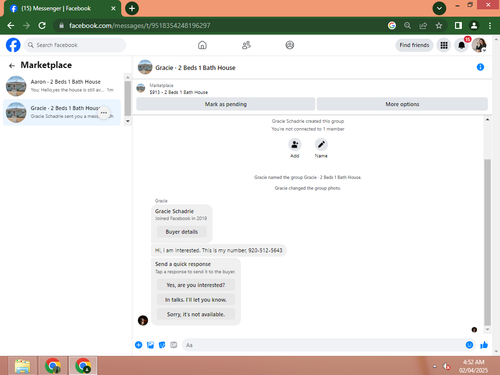Viewport: 500px width, 375px height.
Task: Bookmark this page with the star
Action: [x=439, y=25]
